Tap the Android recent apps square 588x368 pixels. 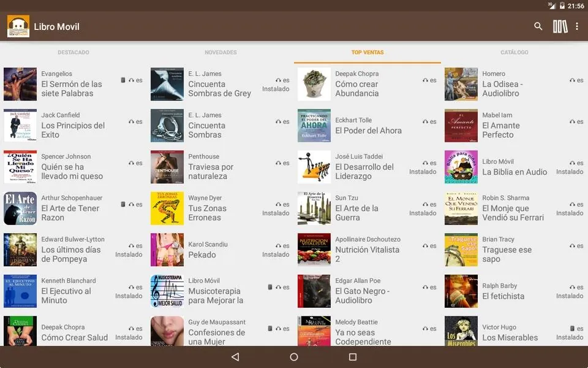(353, 357)
